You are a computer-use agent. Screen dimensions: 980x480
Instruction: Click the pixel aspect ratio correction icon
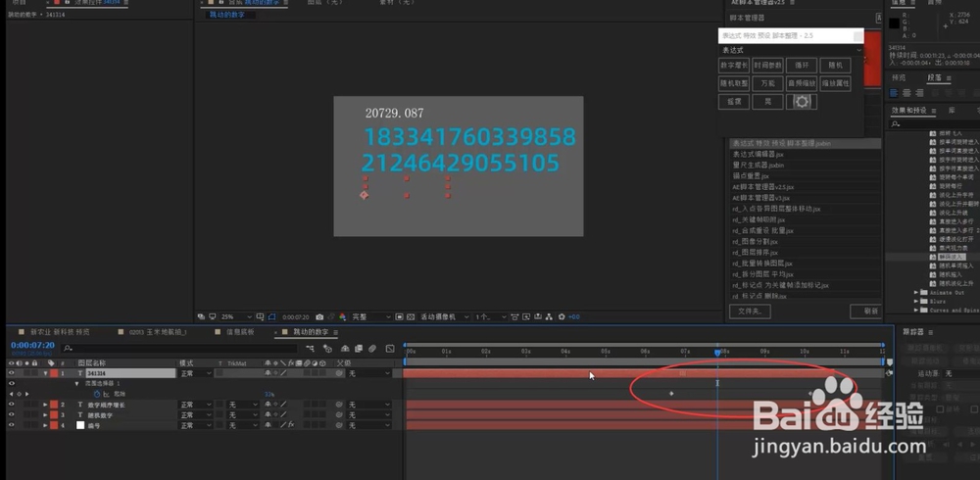click(514, 316)
